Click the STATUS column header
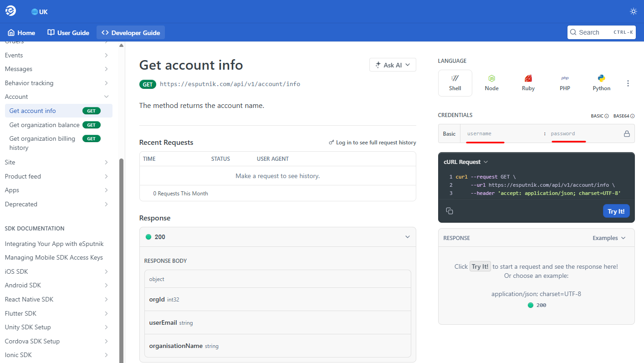 coord(220,159)
